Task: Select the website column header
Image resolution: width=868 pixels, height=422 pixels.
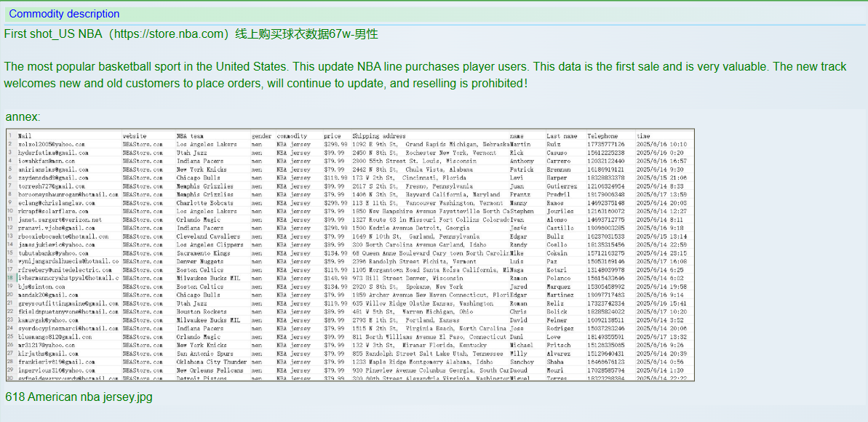Action: (x=135, y=136)
